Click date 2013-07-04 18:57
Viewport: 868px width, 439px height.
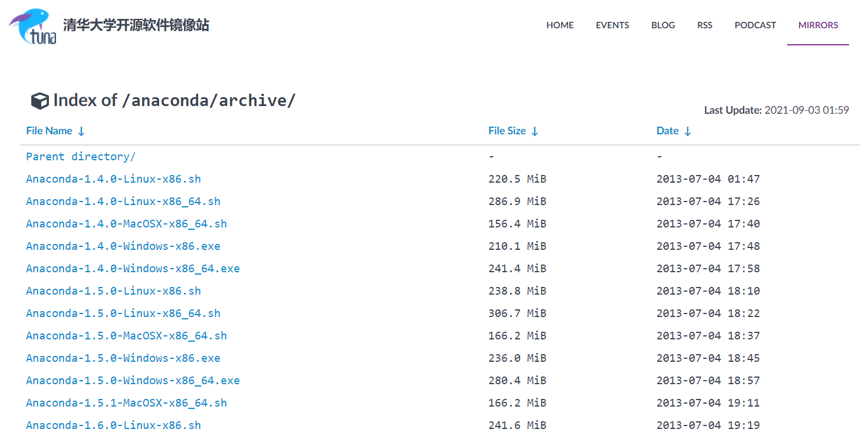pyautogui.click(x=708, y=380)
